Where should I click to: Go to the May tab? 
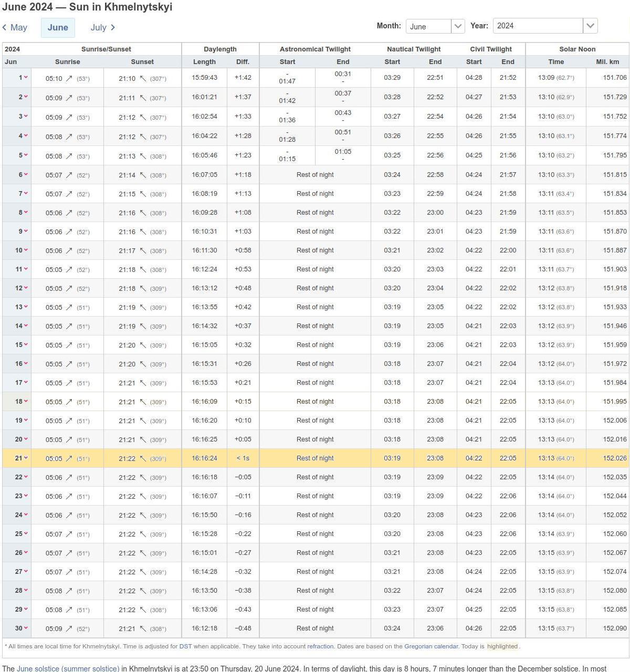point(18,27)
